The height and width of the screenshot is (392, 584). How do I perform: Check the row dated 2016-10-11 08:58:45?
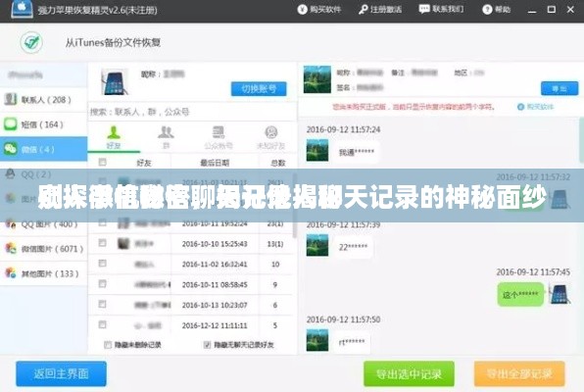coord(103,284)
